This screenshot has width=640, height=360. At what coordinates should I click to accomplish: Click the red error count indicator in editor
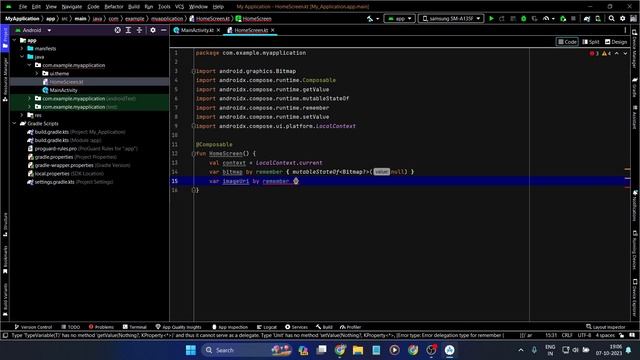tap(594, 53)
